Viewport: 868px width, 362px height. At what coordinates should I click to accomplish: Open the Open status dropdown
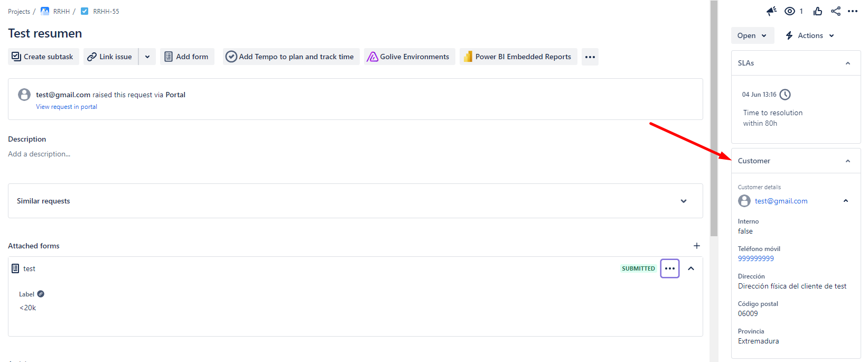752,35
